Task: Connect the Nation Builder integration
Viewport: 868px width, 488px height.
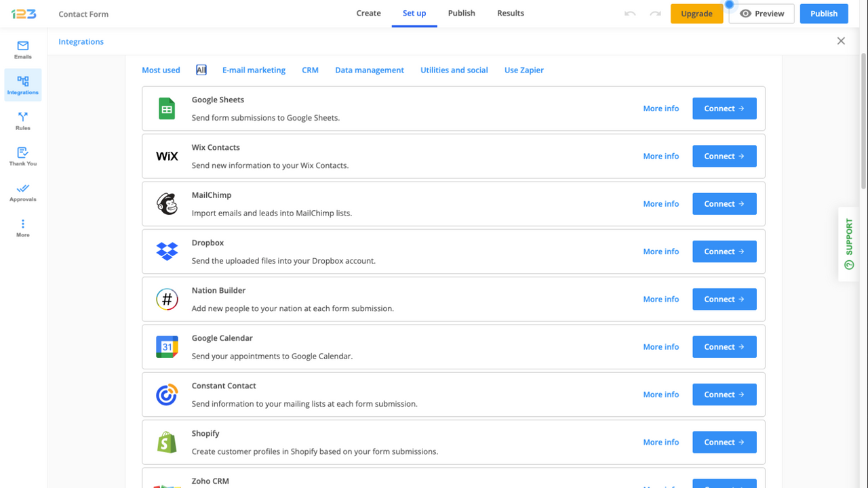Action: click(x=724, y=299)
